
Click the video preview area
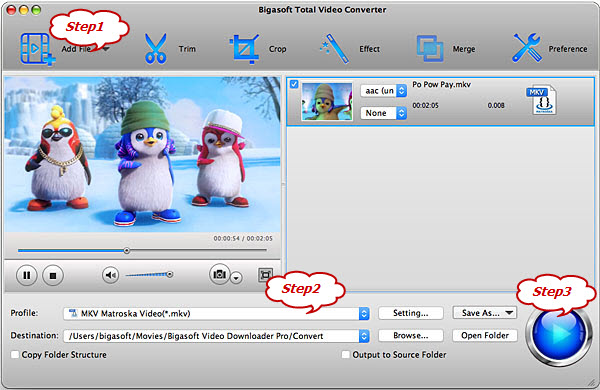[142, 155]
